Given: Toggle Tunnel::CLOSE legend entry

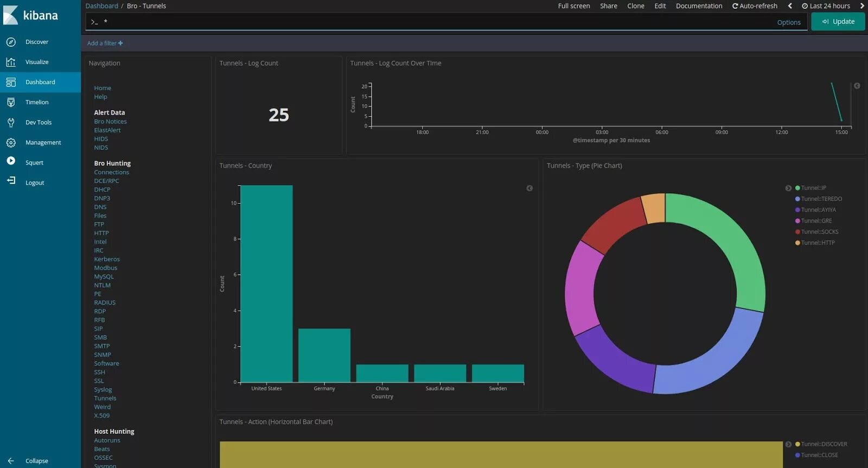Looking at the screenshot, I should (x=816, y=455).
